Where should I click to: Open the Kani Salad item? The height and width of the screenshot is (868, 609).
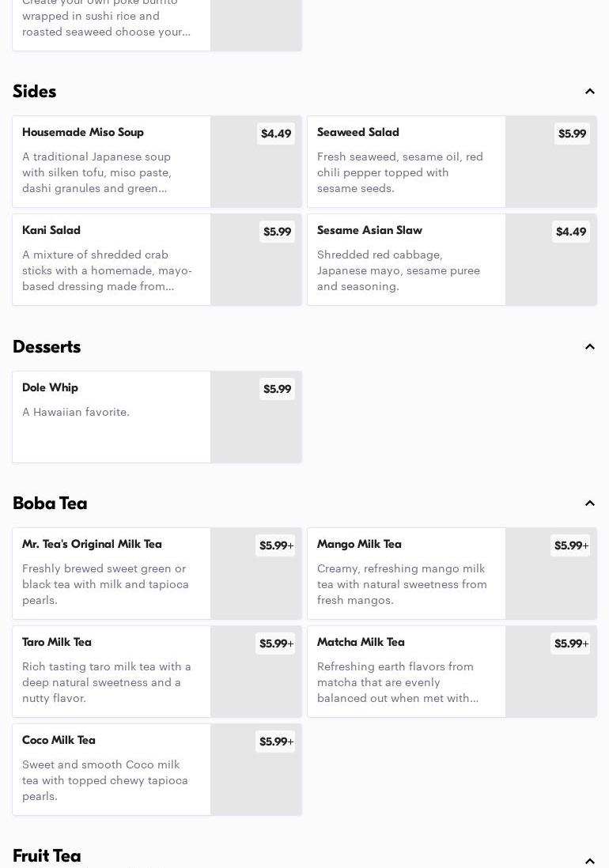[x=111, y=259]
